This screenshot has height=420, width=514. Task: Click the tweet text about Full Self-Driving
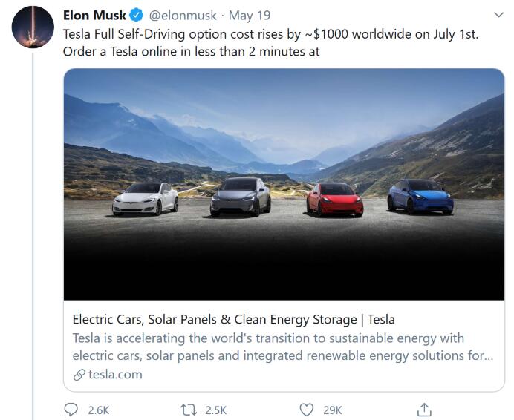click(x=270, y=43)
